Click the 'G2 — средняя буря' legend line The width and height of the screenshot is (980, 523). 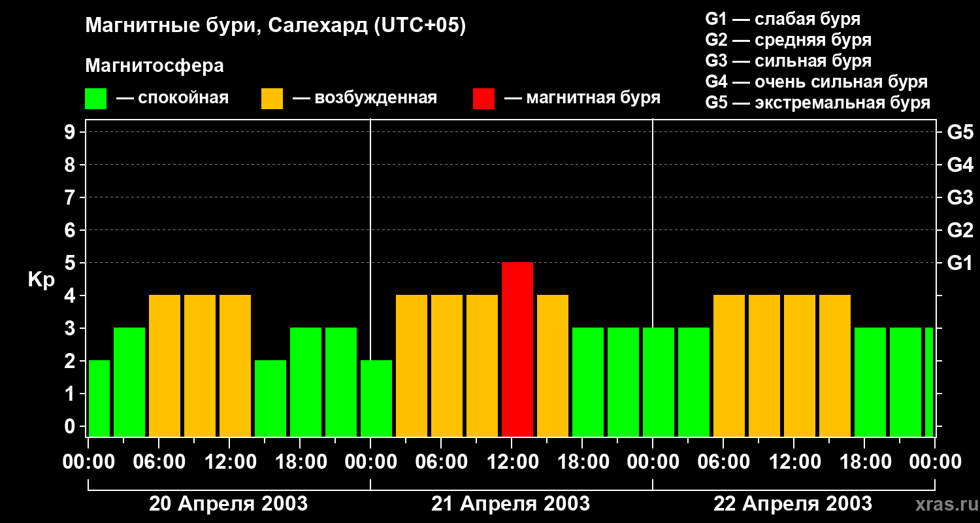pyautogui.click(x=788, y=40)
